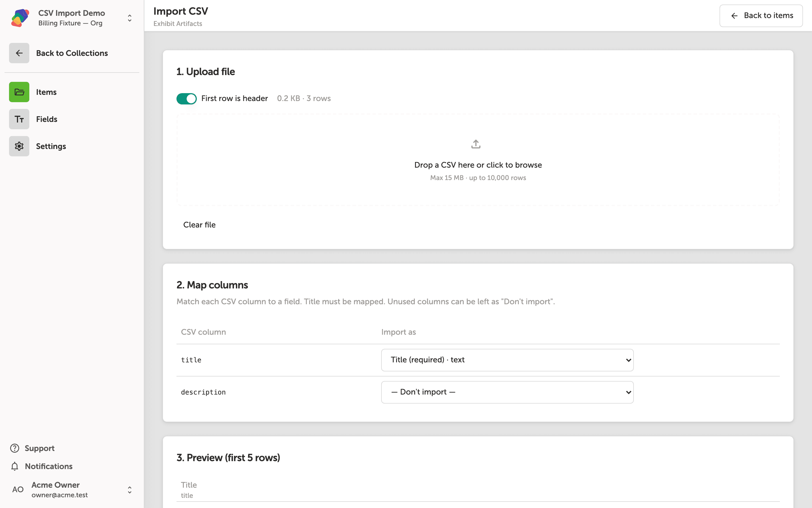Toggle the First row is header switch
This screenshot has width=812, height=508.
coord(187,98)
